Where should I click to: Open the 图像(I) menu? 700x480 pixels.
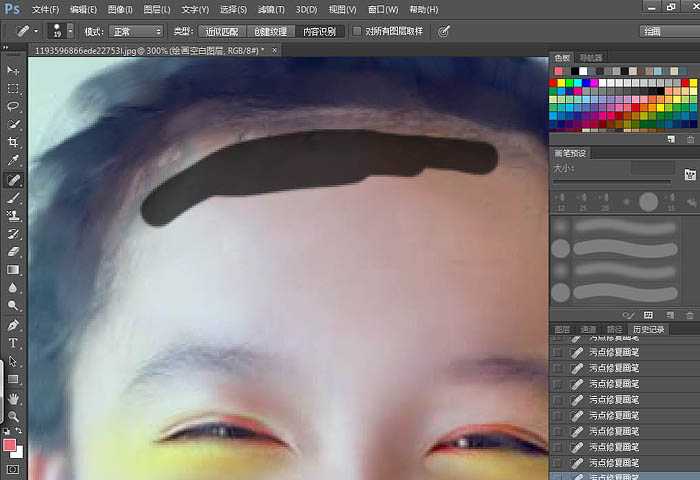120,9
